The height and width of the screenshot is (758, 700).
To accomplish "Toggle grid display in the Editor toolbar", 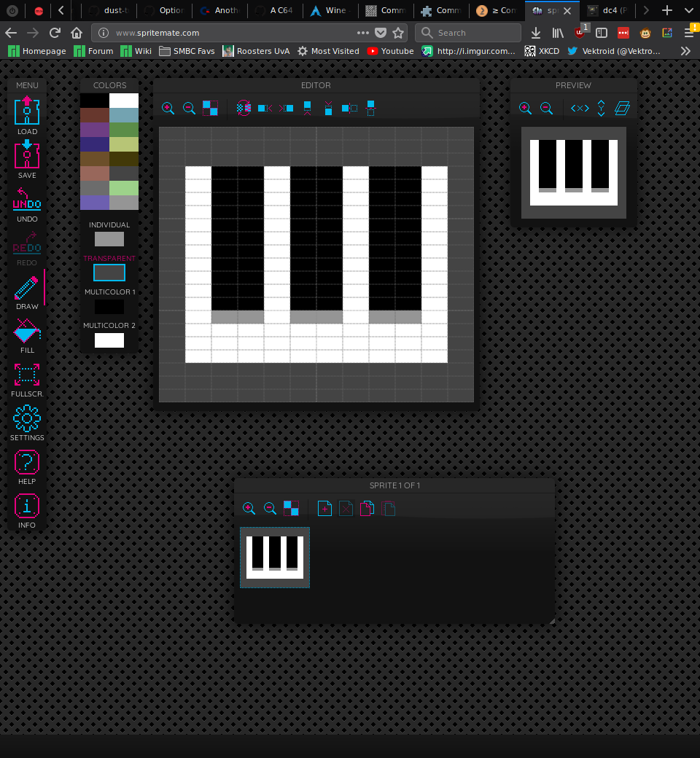I will click(210, 108).
